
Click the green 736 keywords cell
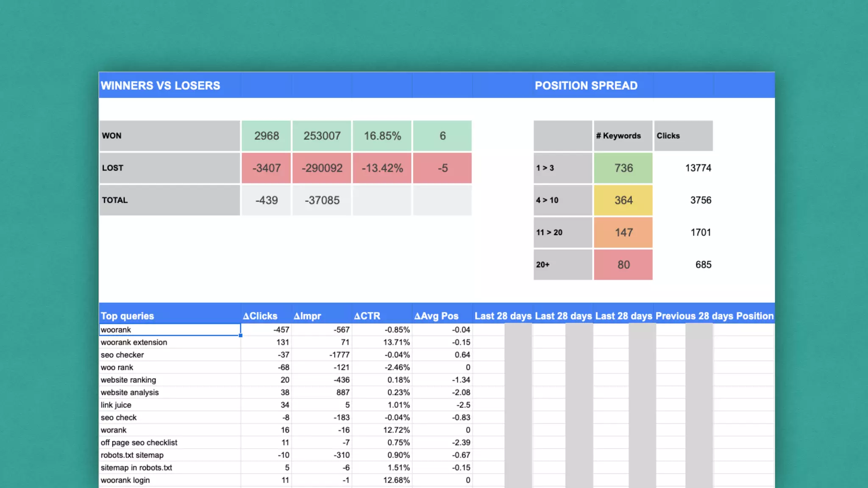pyautogui.click(x=623, y=168)
